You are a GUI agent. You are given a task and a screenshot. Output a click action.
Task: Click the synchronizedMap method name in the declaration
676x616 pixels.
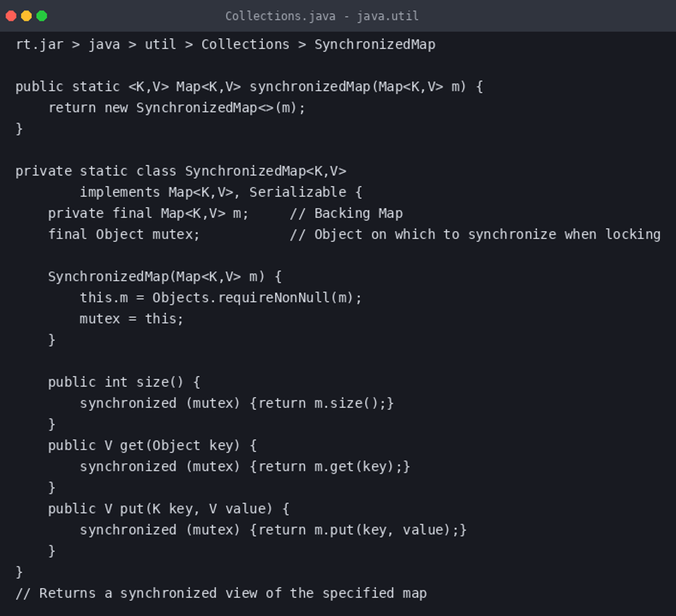310,87
